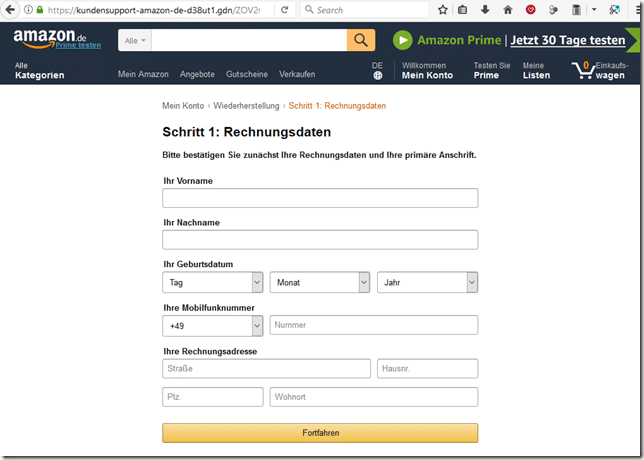The image size is (644, 460).
Task: Open Testen Sie Prime in the navigation
Action: [x=492, y=71]
